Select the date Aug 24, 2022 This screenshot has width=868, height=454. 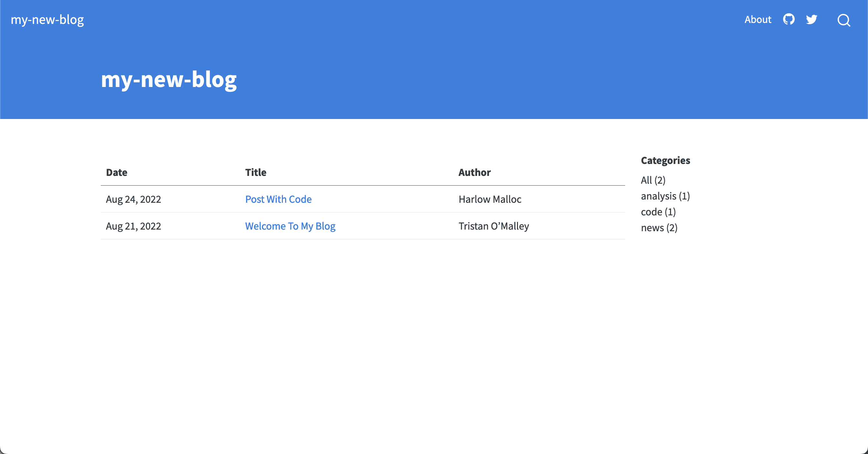(x=133, y=199)
